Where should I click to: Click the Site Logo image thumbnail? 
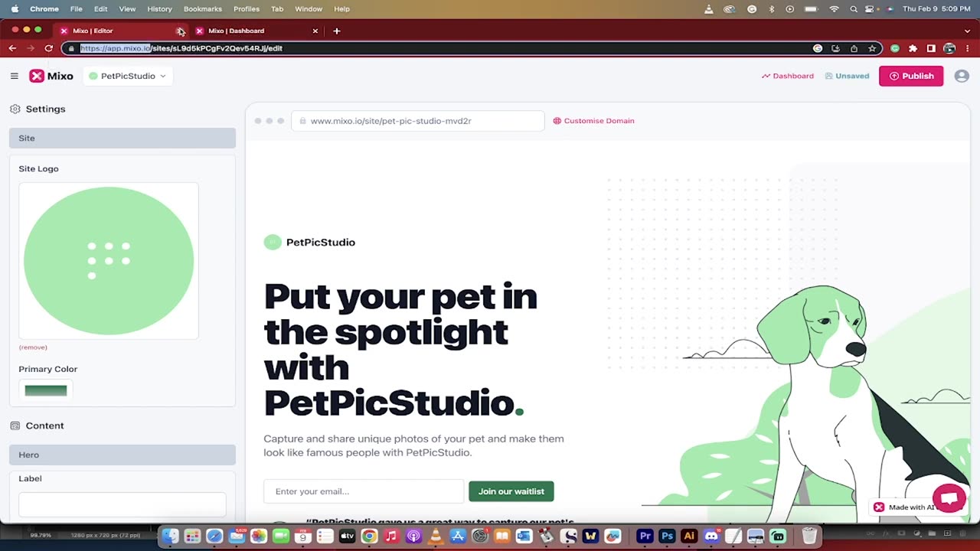point(109,261)
